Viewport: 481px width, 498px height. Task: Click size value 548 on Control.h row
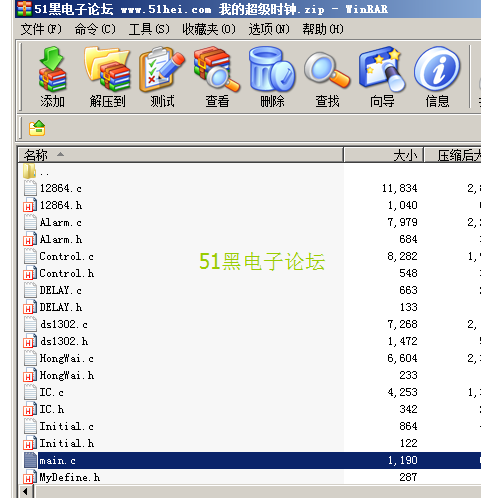tap(408, 273)
